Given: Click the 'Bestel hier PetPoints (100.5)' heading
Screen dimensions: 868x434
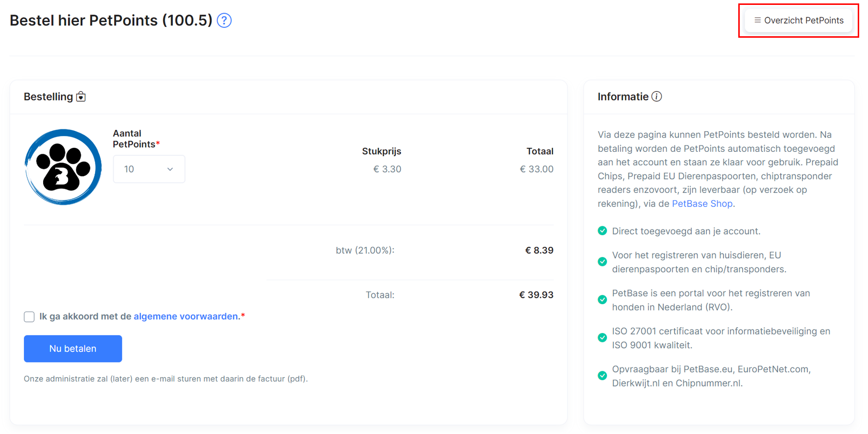Looking at the screenshot, I should pyautogui.click(x=111, y=21).
